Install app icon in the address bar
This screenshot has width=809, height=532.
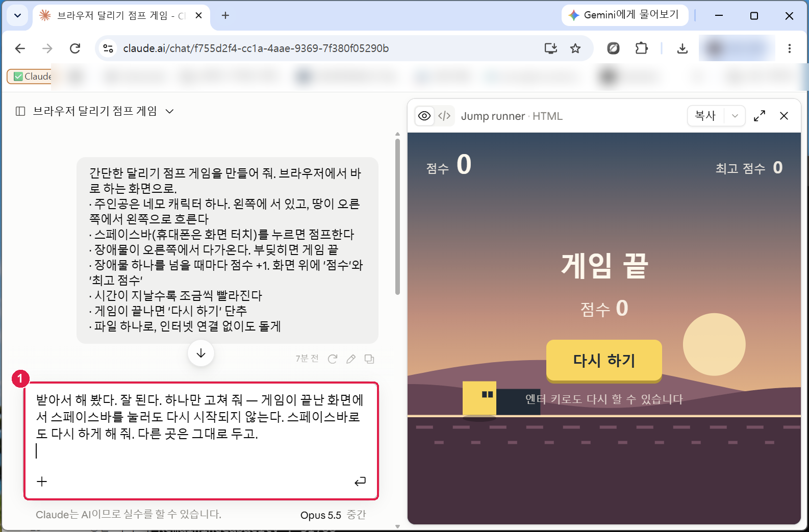pos(551,48)
